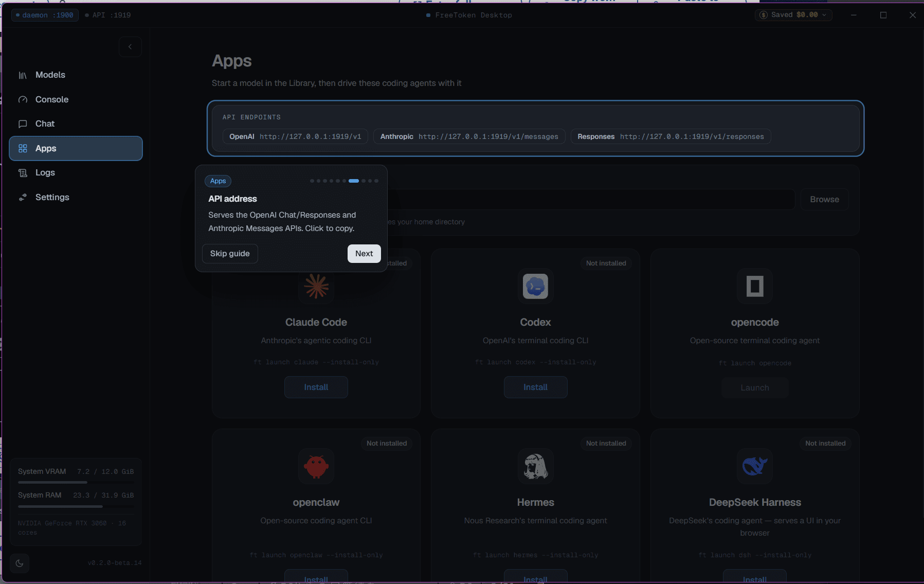Click the opencode square logo icon

click(755, 286)
